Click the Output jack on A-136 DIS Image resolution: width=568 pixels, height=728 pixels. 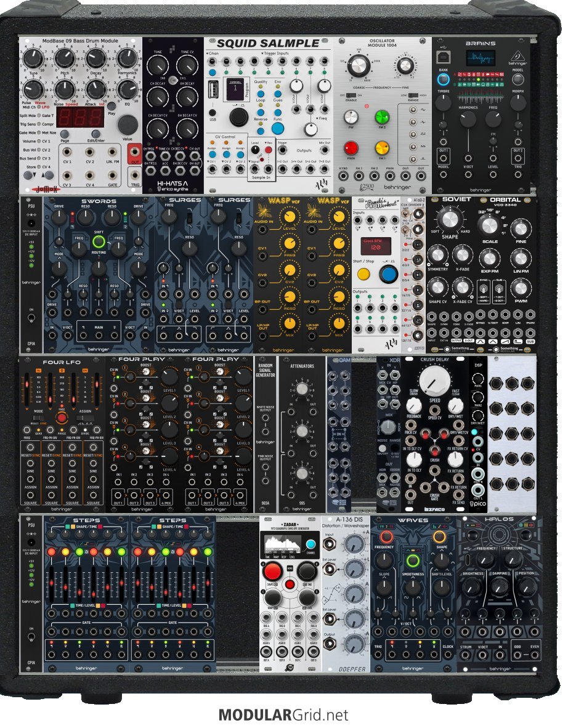coord(330,644)
